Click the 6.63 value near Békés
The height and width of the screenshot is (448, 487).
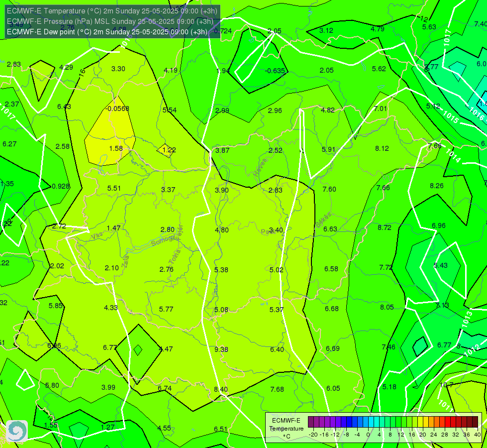330,229
